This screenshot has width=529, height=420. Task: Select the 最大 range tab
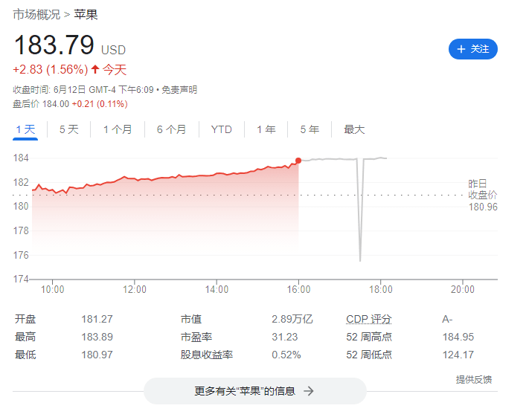[354, 129]
